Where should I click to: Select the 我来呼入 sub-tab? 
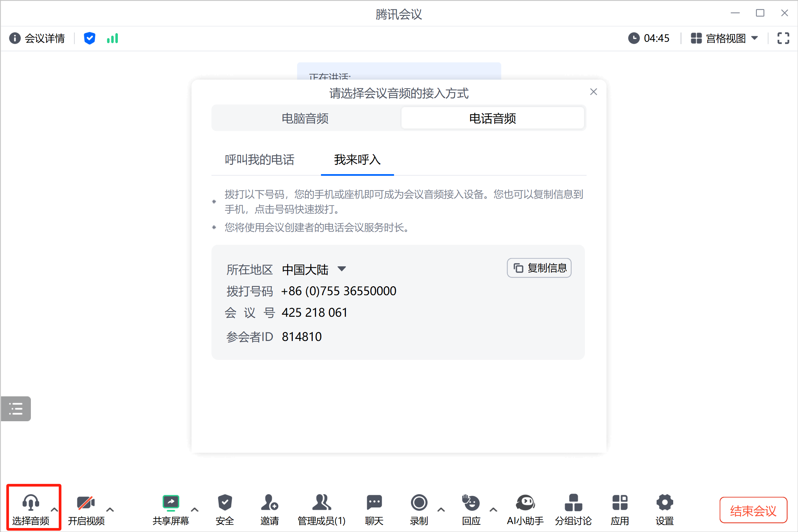[357, 160]
